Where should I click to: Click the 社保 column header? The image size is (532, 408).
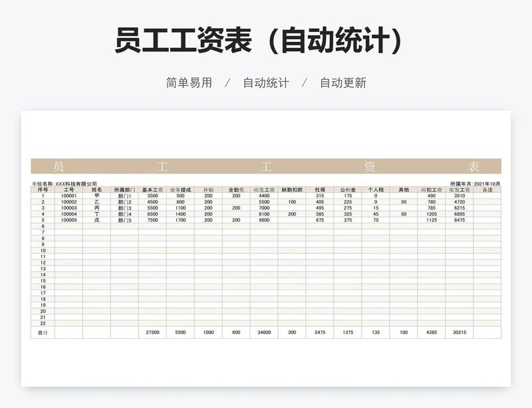pos(320,190)
